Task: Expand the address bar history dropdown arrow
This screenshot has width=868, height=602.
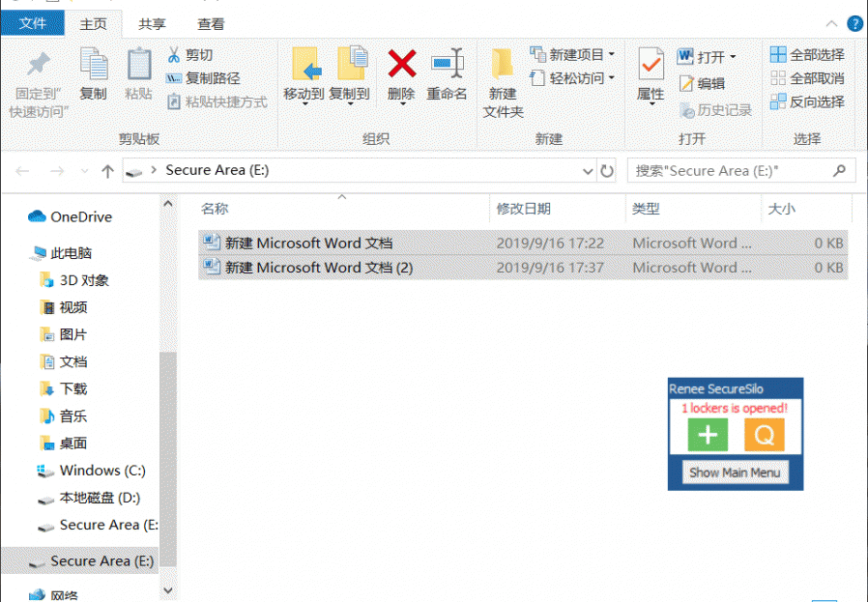Action: coord(589,171)
